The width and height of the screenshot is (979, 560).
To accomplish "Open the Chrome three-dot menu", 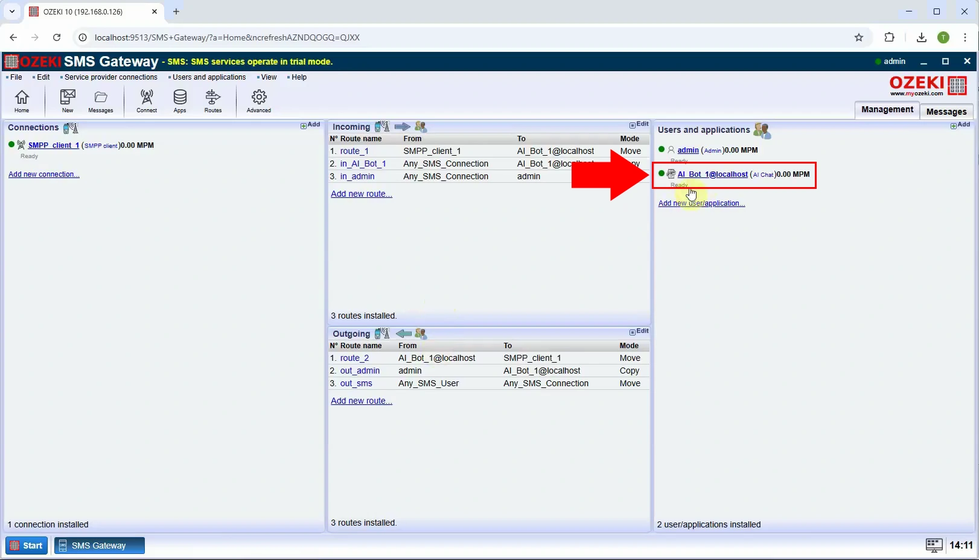I will point(965,37).
